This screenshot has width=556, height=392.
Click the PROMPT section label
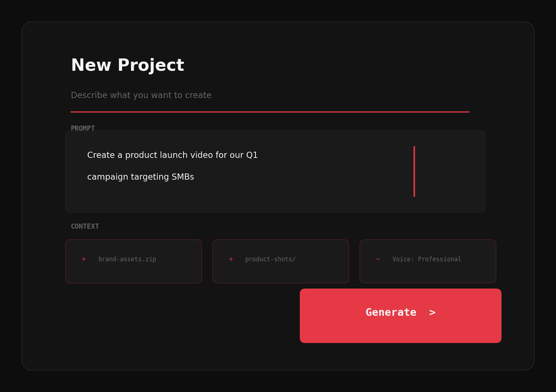pos(83,128)
